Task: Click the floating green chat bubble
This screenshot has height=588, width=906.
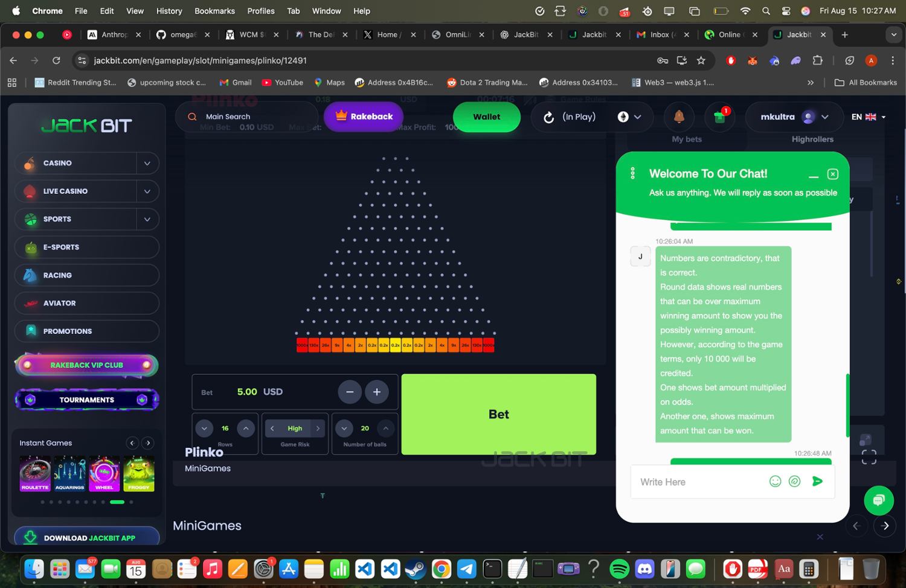Action: tap(878, 500)
